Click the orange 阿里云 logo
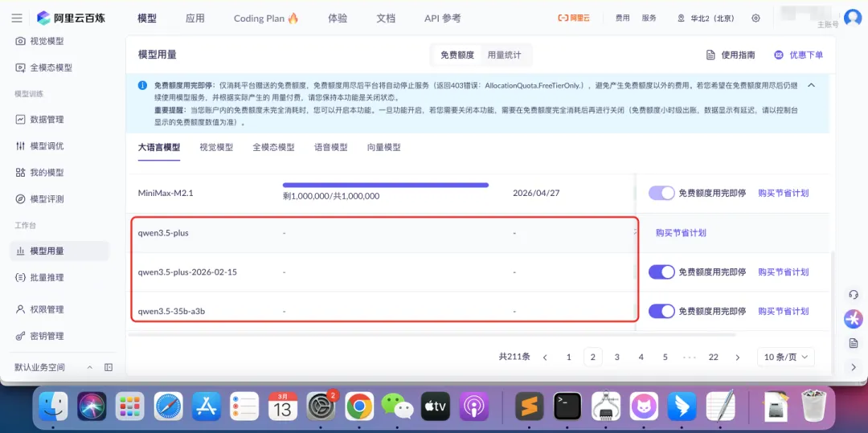This screenshot has width=868, height=433. click(x=574, y=18)
